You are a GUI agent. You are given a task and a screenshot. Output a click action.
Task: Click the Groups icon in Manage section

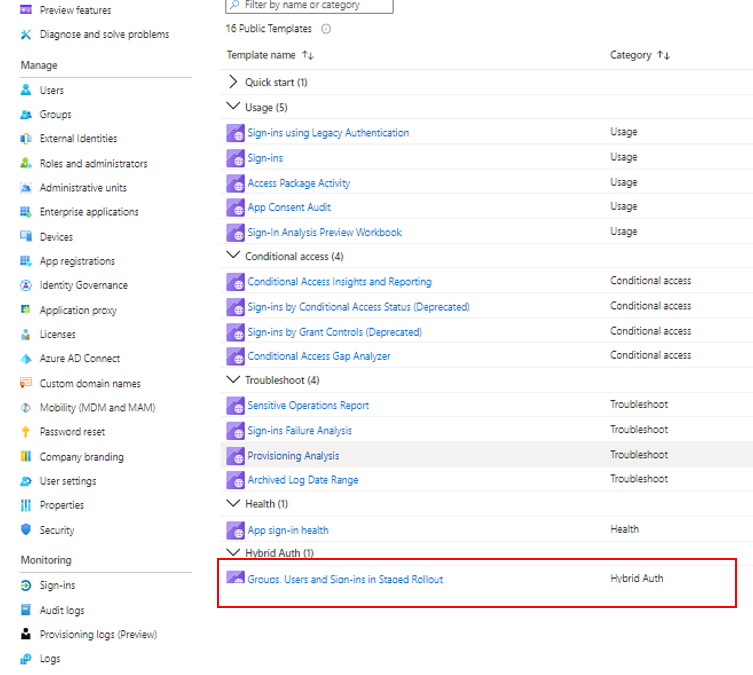tap(27, 115)
